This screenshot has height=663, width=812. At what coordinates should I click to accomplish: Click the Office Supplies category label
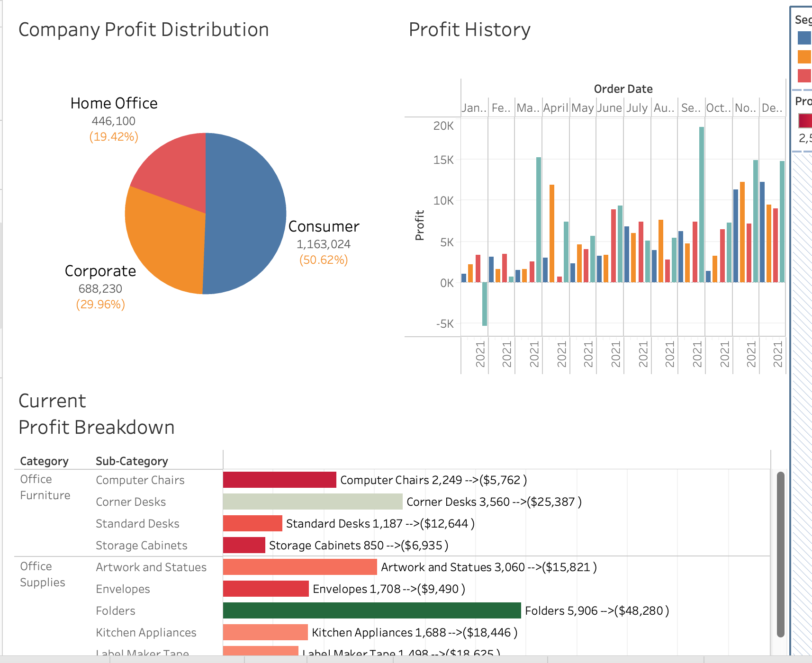click(x=43, y=574)
